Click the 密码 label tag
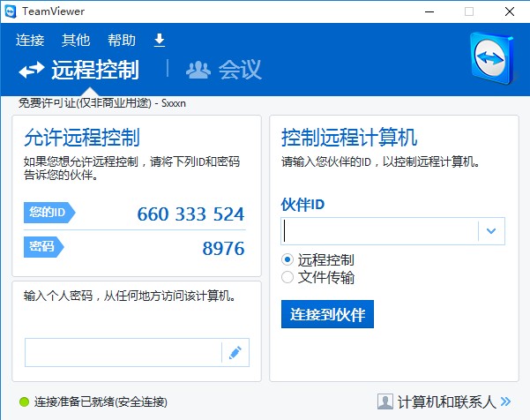Screen dimensions: 530x420 pyautogui.click(x=43, y=247)
